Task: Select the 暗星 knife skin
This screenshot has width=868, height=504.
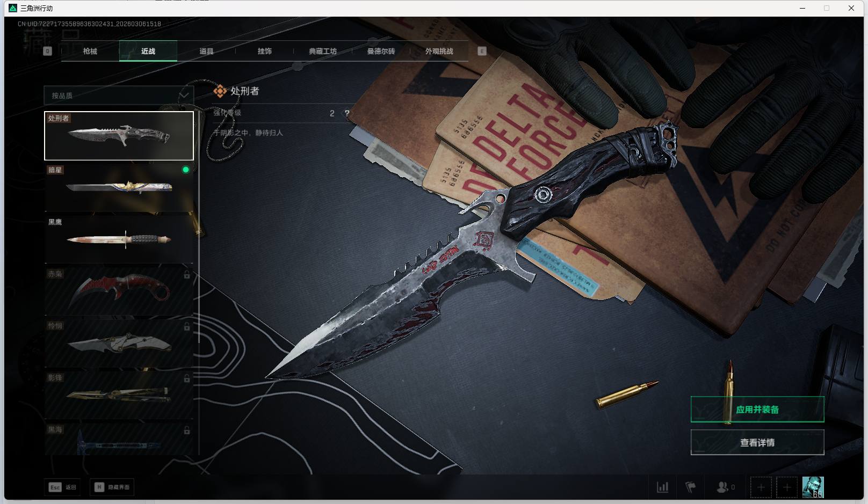Action: (x=119, y=187)
